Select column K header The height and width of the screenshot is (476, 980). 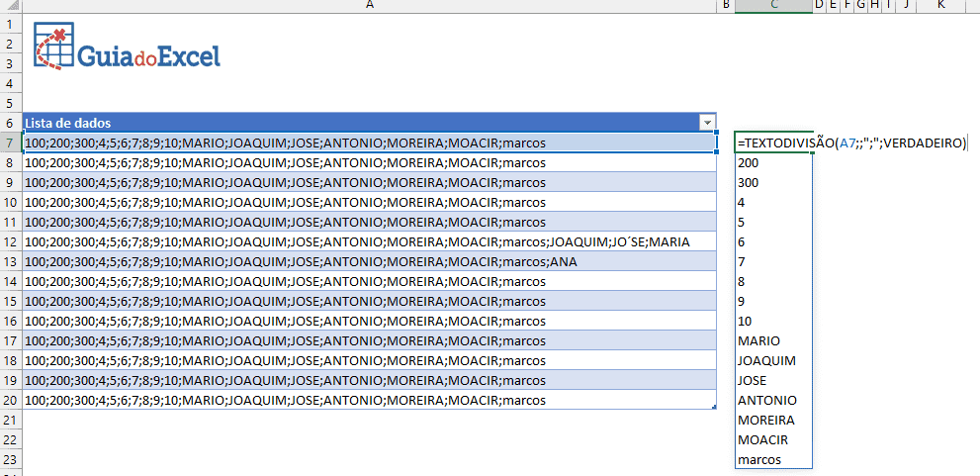(939, 5)
